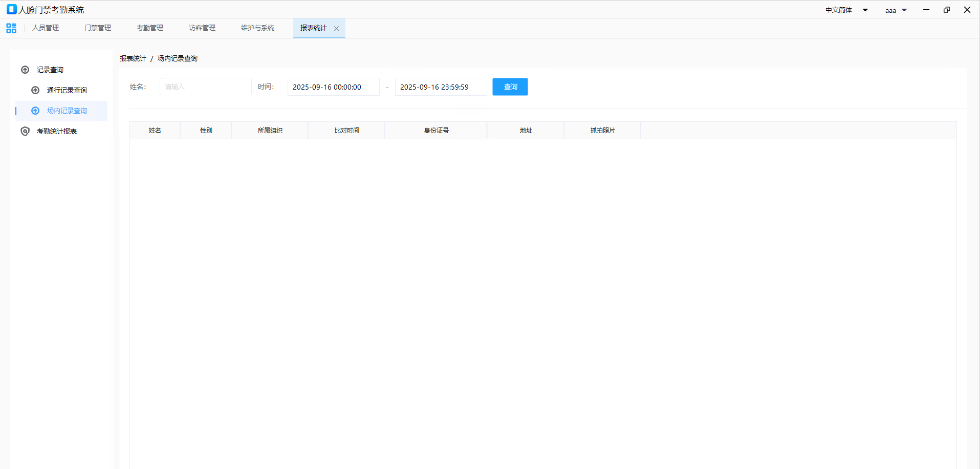Go to the 考勤管理 menu
The height and width of the screenshot is (469, 980).
click(x=150, y=28)
